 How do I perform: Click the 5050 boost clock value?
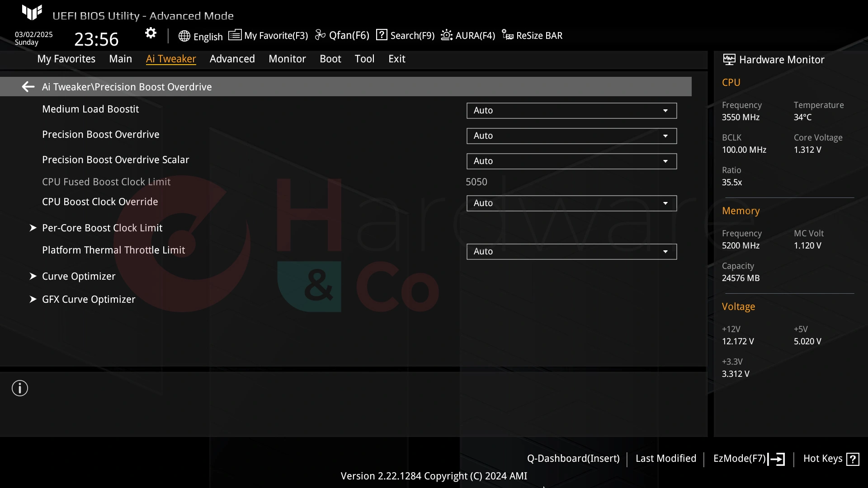pyautogui.click(x=476, y=182)
